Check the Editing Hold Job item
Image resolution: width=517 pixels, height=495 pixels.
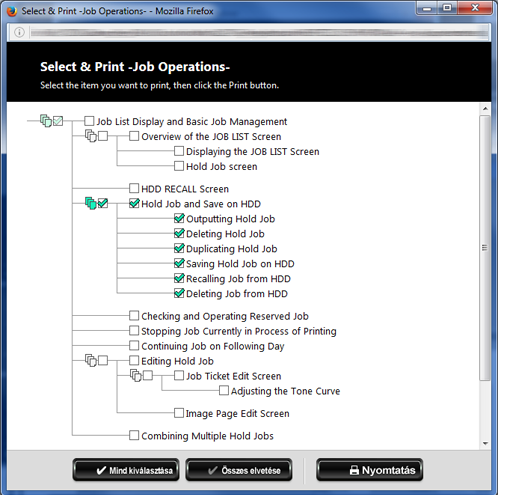[x=134, y=360]
